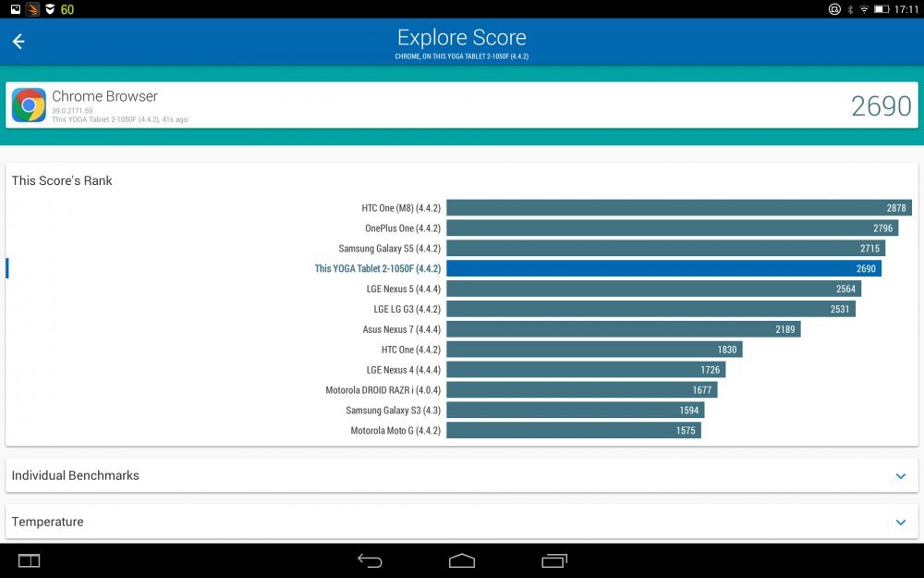Open the Recent Apps navigation button

pos(553,560)
